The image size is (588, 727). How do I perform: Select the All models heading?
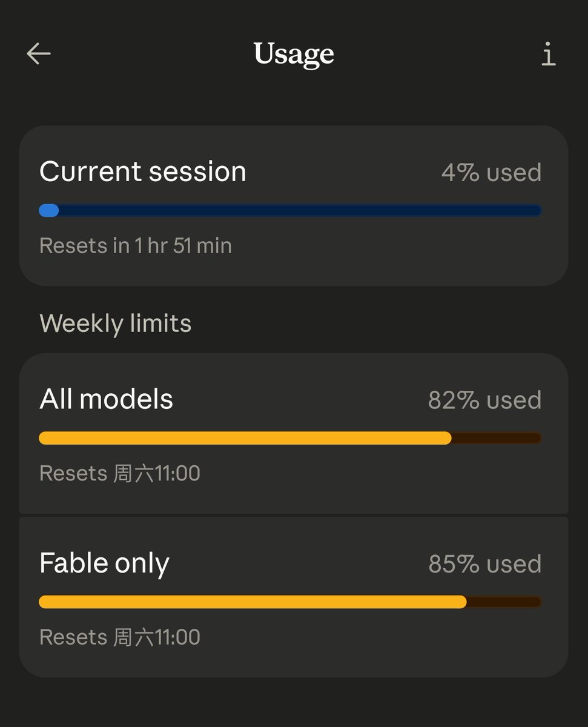pyautogui.click(x=107, y=399)
